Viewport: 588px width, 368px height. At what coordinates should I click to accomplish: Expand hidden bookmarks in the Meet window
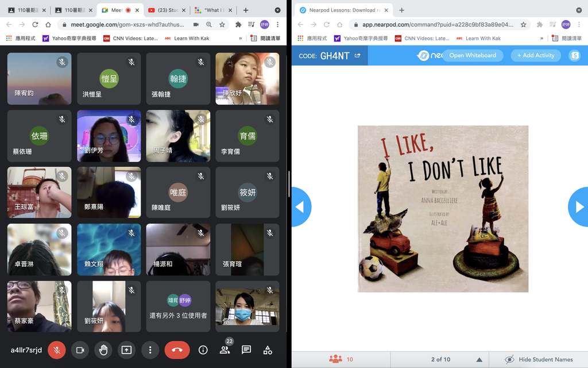pos(241,39)
